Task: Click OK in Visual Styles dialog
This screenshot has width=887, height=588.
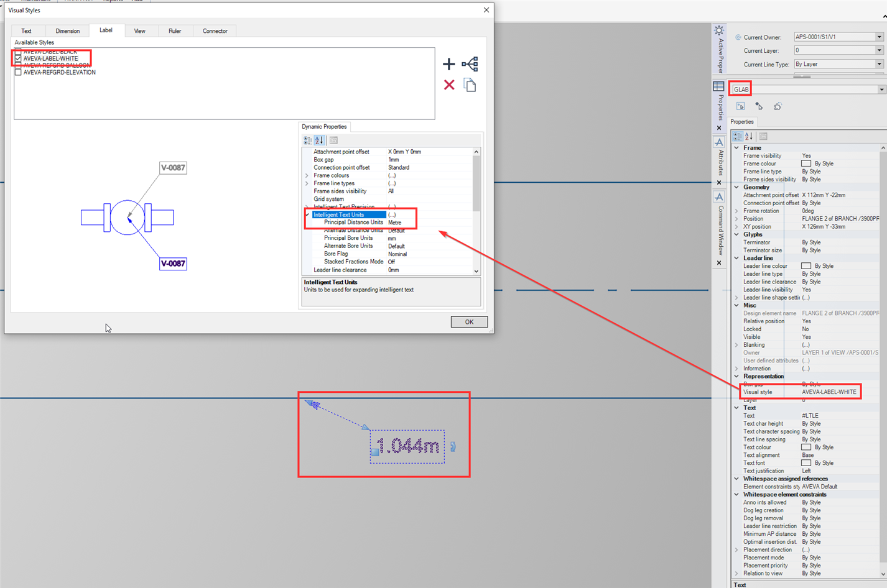Action: click(x=469, y=322)
